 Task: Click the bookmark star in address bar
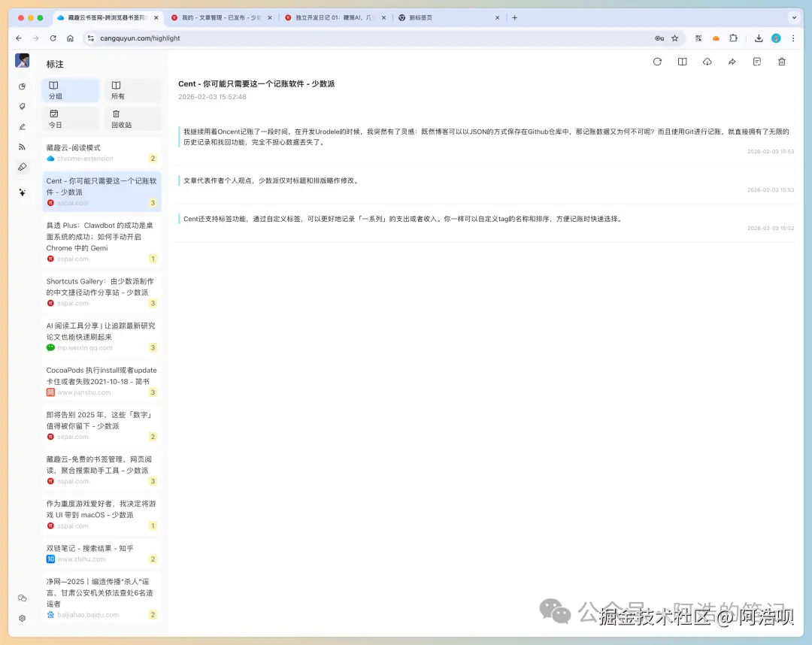pyautogui.click(x=674, y=38)
